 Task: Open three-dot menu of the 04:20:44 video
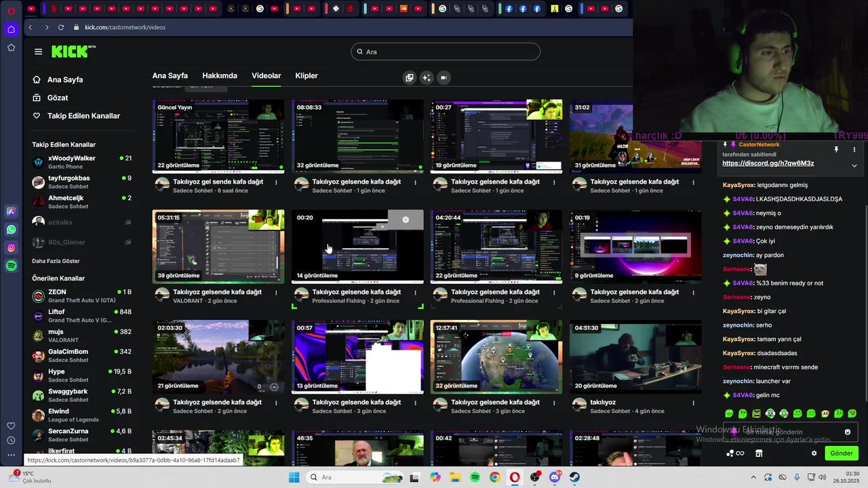click(x=554, y=293)
